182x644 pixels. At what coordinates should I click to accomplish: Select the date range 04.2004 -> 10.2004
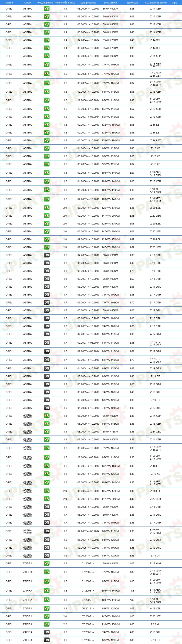pyautogui.click(x=88, y=40)
